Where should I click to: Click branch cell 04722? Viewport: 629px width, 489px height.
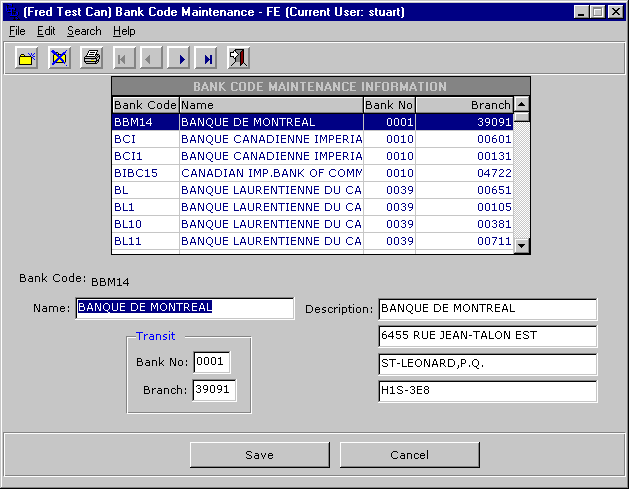(x=465, y=173)
